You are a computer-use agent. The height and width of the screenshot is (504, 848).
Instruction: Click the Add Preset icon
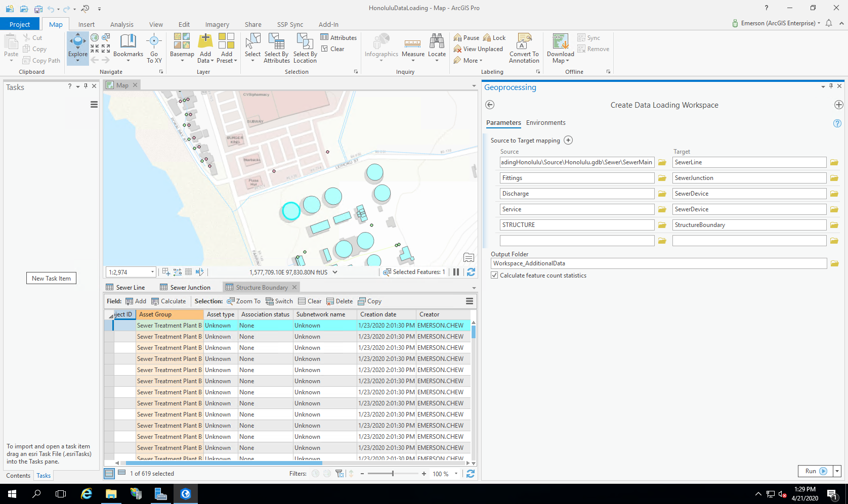[x=226, y=41]
